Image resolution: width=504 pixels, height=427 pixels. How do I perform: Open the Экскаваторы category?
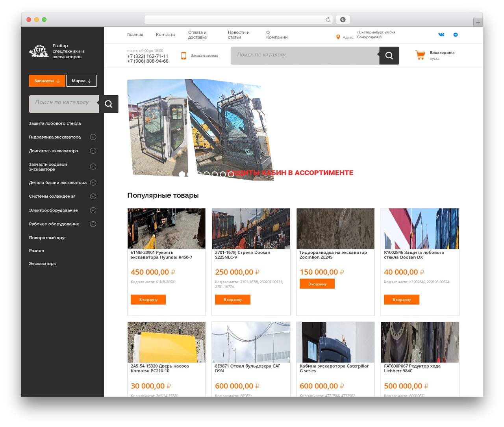(43, 264)
